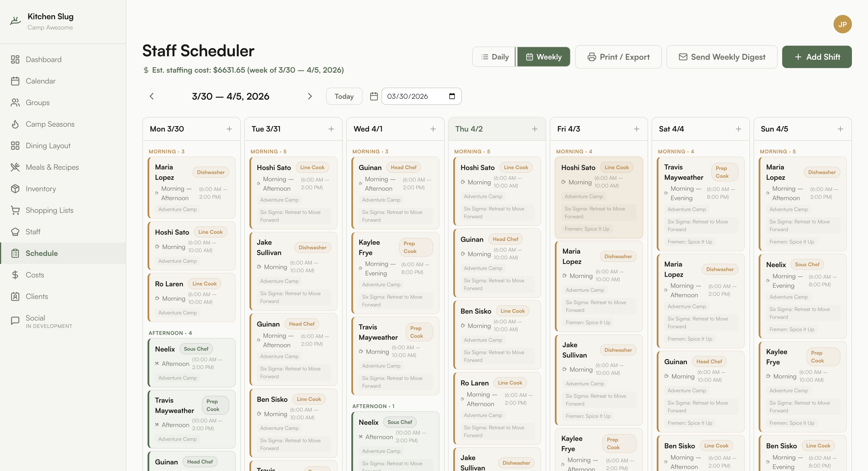Click the Social chat bubble icon
This screenshot has width=868, height=471.
point(15,321)
